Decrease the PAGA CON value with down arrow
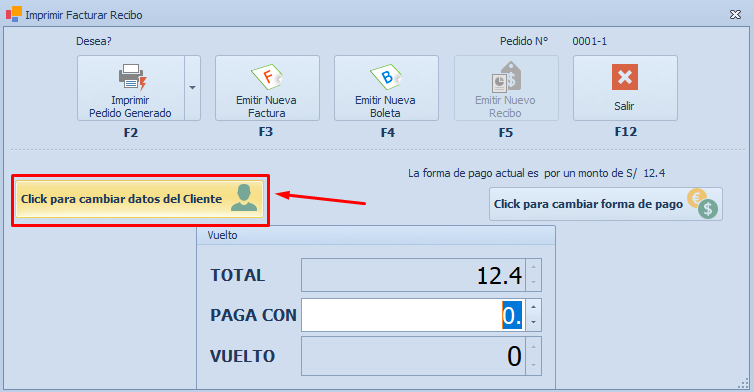754x392 pixels. point(534,323)
